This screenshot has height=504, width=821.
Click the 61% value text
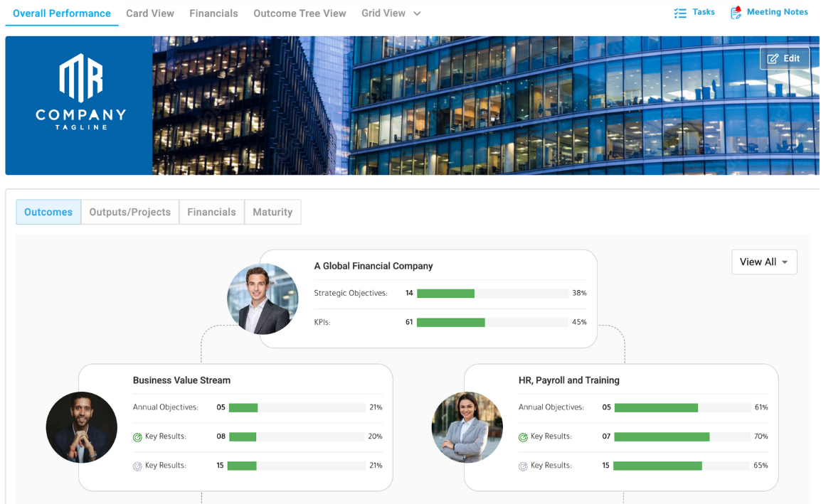[761, 407]
